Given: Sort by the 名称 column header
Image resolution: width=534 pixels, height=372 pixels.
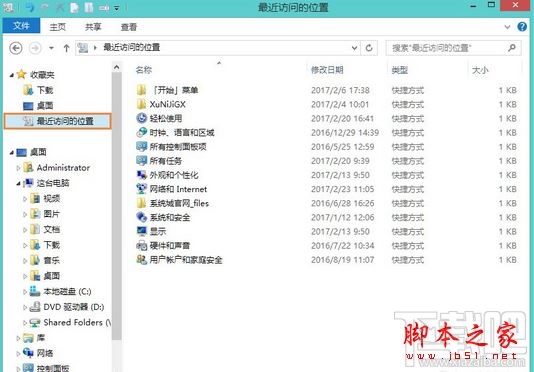Looking at the screenshot, I should point(144,70).
